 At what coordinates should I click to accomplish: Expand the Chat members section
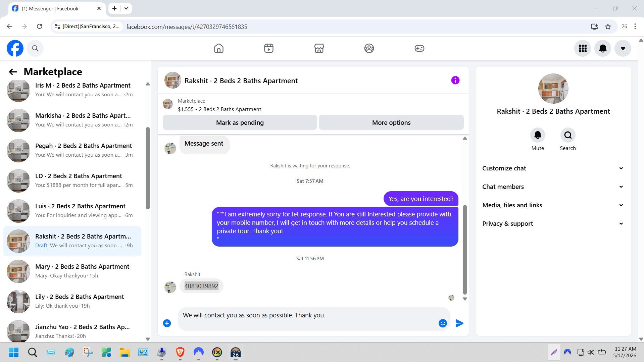click(x=553, y=187)
